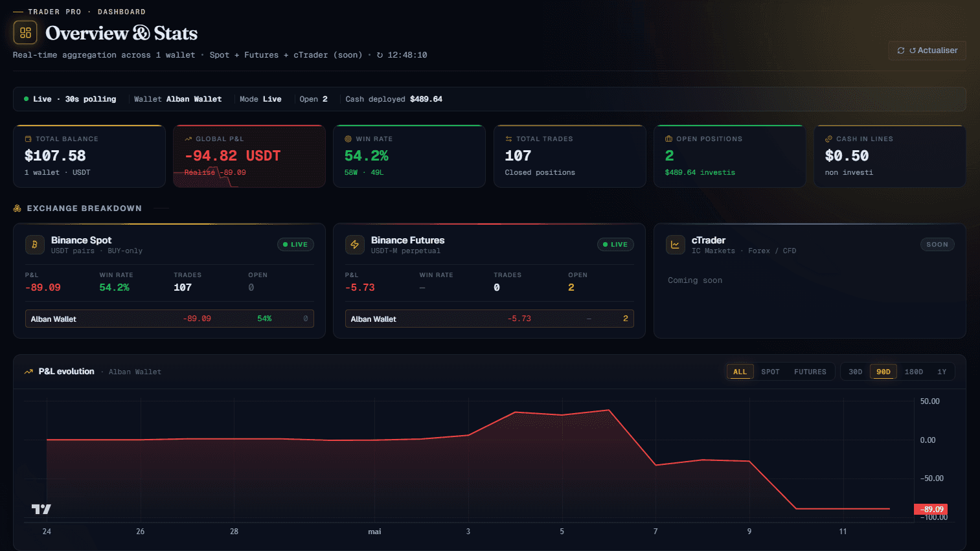Click Binance Futures P&L -5.73 stat
The height and width of the screenshot is (551, 980).
360,287
